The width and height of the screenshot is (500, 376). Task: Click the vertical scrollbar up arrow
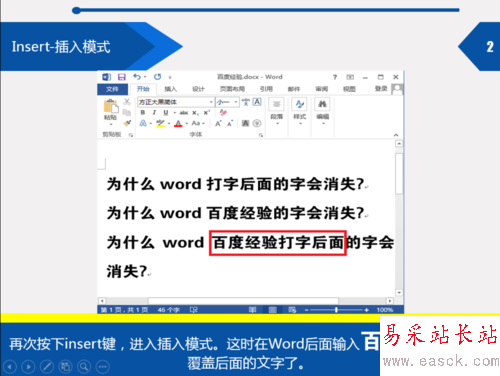(x=399, y=144)
